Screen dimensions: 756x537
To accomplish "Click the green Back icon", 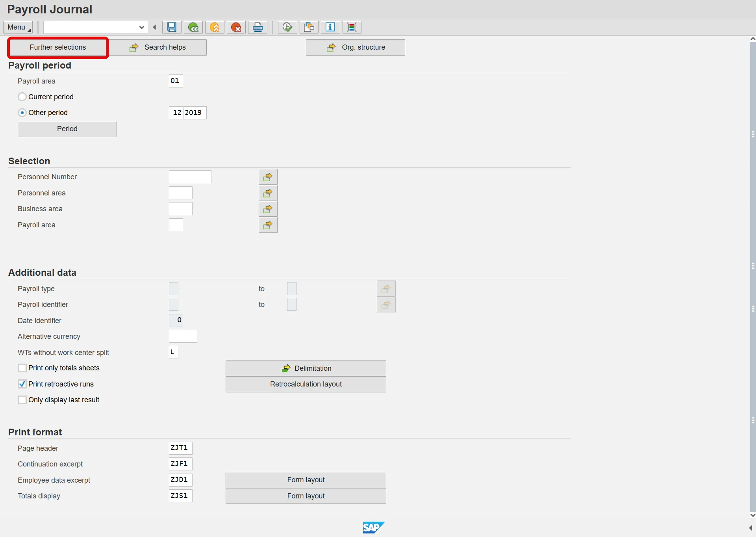I will (x=193, y=27).
